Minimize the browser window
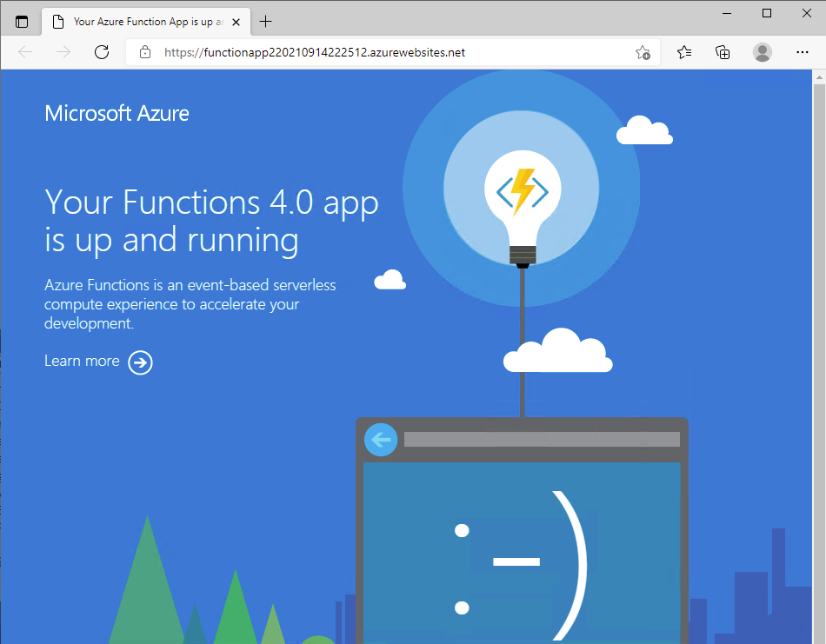 (727, 13)
